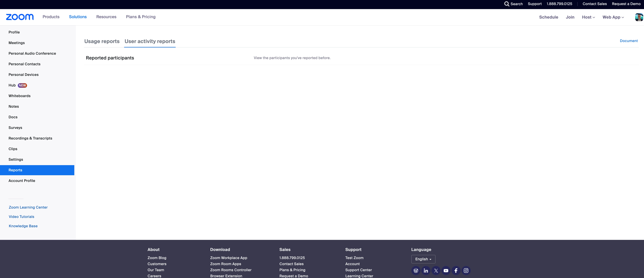Open the profile avatar picture
The width and height of the screenshot is (644, 278).
point(639,17)
